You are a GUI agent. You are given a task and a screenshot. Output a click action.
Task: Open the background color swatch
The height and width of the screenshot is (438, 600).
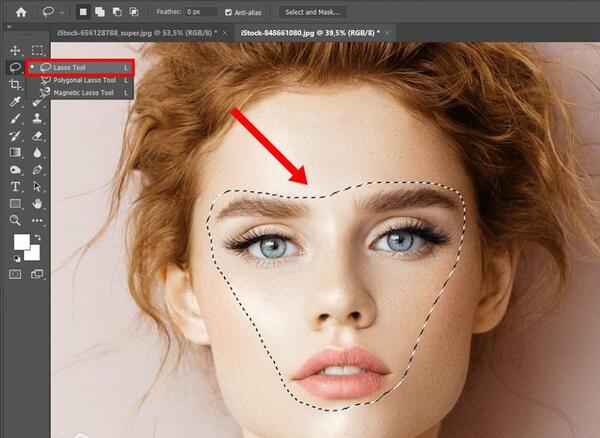pyautogui.click(x=34, y=255)
